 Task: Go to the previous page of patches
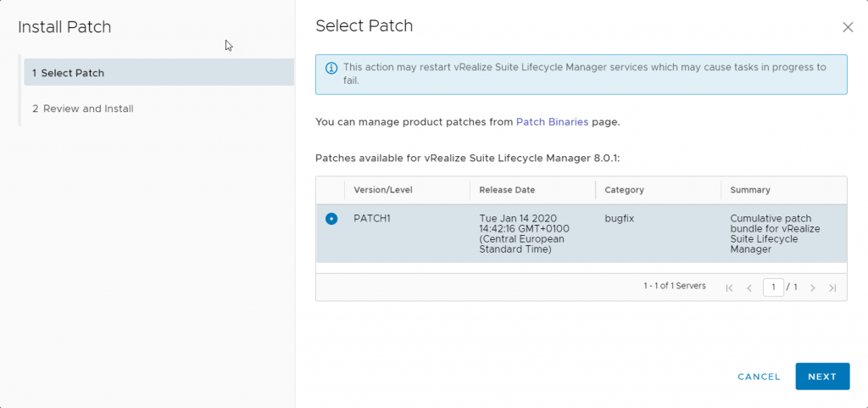click(x=749, y=288)
